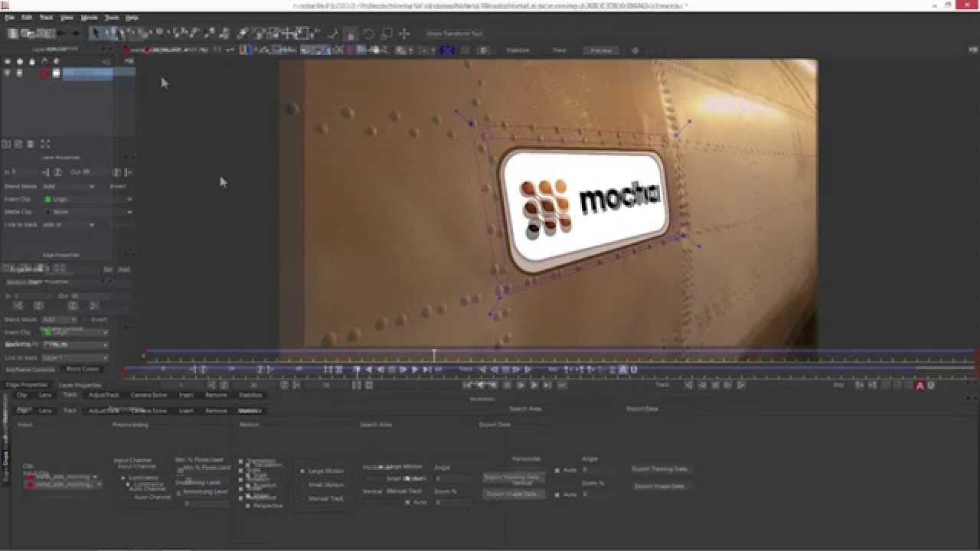
Task: Select the highlighted layer name in layer list
Action: pos(87,73)
